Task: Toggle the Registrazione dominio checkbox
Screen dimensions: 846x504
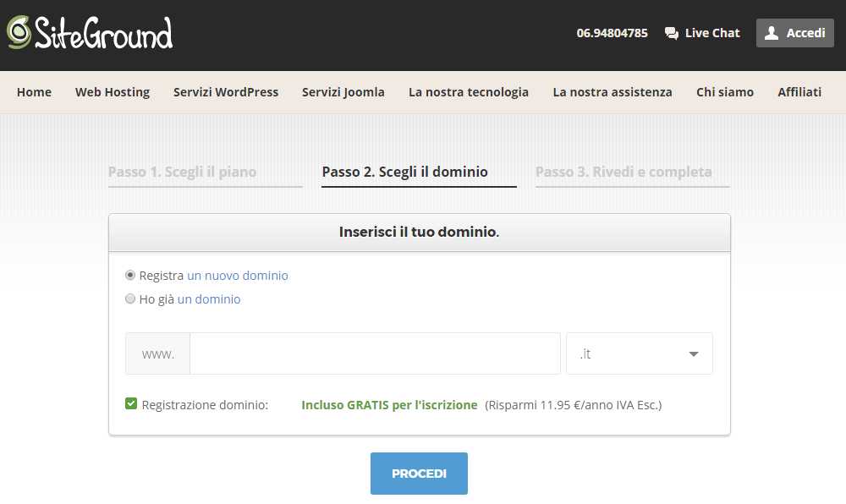Action: [x=131, y=404]
